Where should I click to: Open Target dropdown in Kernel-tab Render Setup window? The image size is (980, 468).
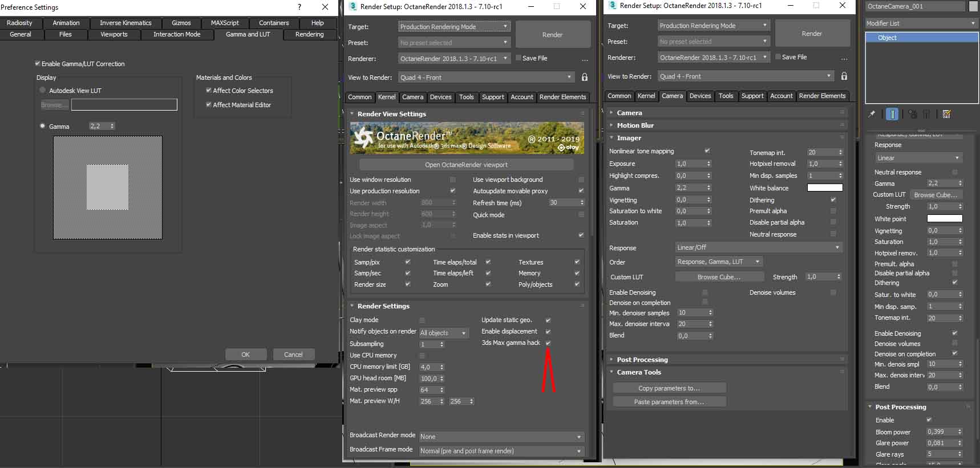pyautogui.click(x=454, y=27)
